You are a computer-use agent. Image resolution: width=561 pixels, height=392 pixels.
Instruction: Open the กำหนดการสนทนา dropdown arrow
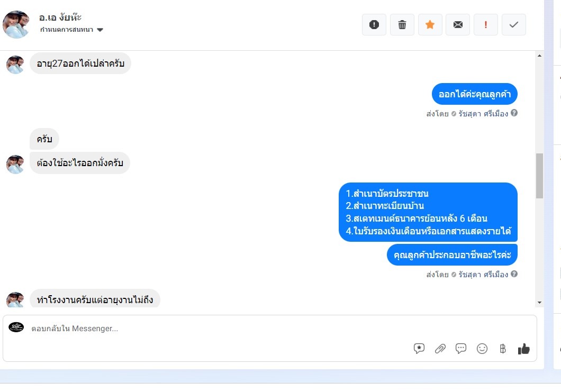(x=100, y=30)
